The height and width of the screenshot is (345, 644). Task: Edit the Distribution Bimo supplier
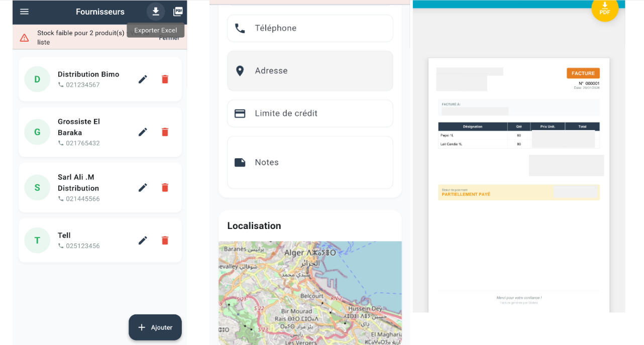tap(143, 79)
